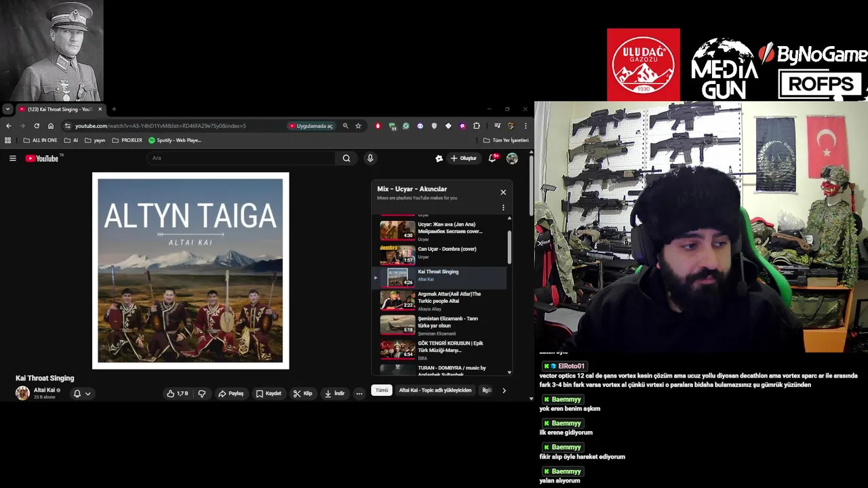Expand the subscription notification chevron

[x=87, y=393]
